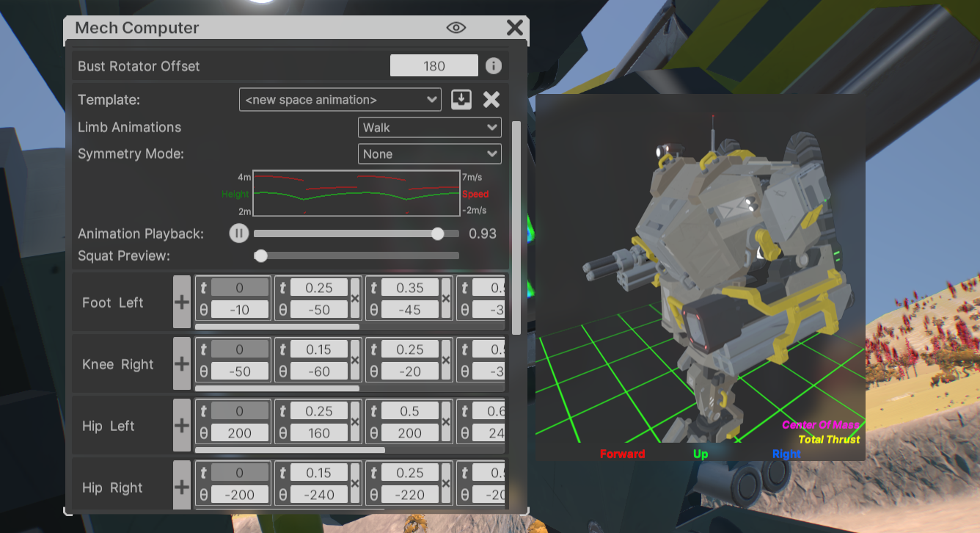The height and width of the screenshot is (533, 980).
Task: Add a keyframe to Hip Right
Action: pyautogui.click(x=181, y=487)
